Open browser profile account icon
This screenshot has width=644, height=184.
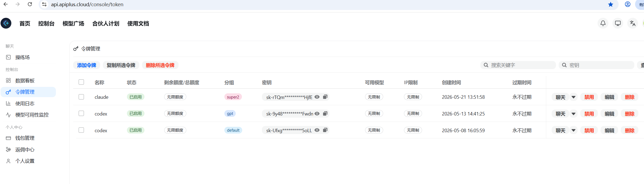coord(628,4)
